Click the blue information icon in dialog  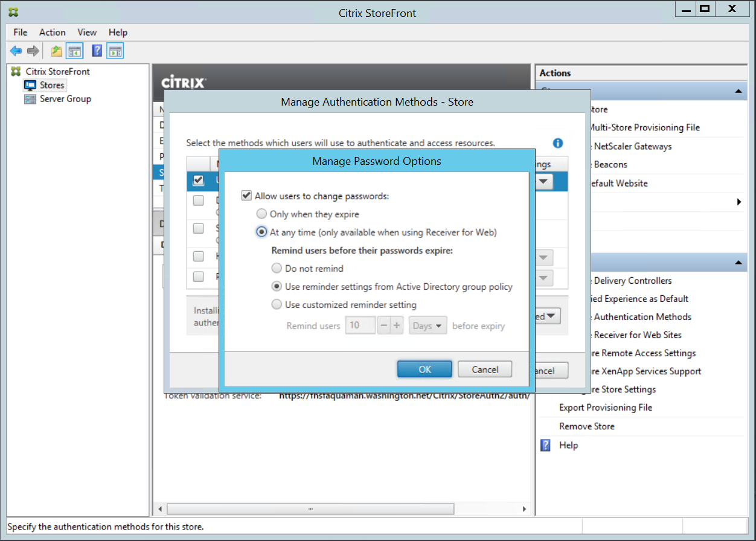tap(558, 143)
